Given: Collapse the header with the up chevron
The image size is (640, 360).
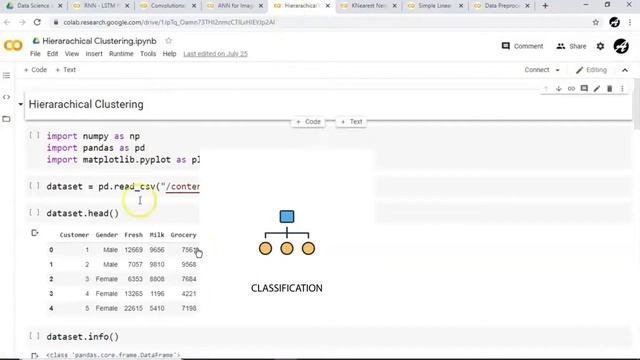Looking at the screenshot, I should [625, 70].
